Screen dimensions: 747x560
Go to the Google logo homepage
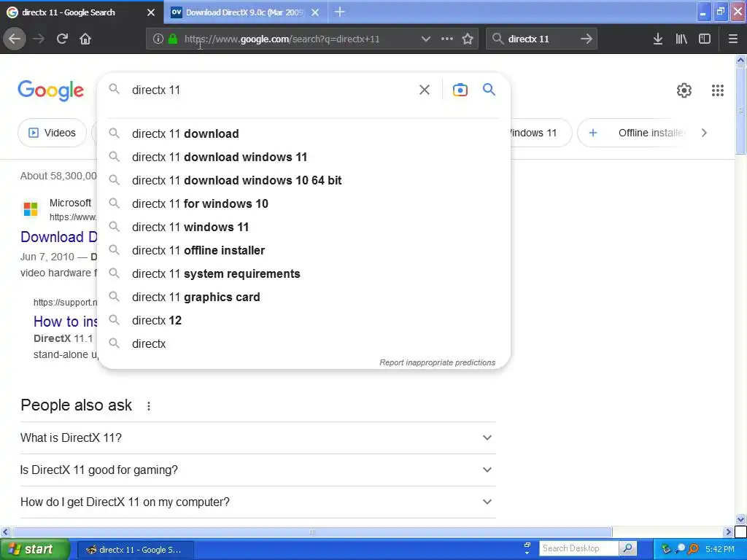(51, 90)
